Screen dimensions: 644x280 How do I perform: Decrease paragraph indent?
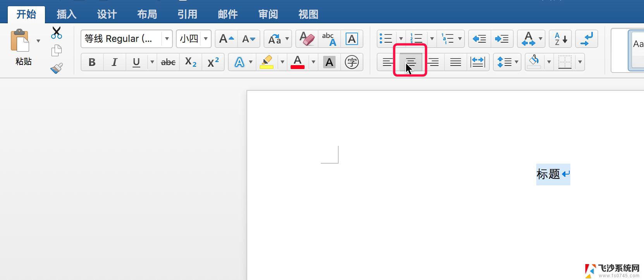click(x=480, y=39)
